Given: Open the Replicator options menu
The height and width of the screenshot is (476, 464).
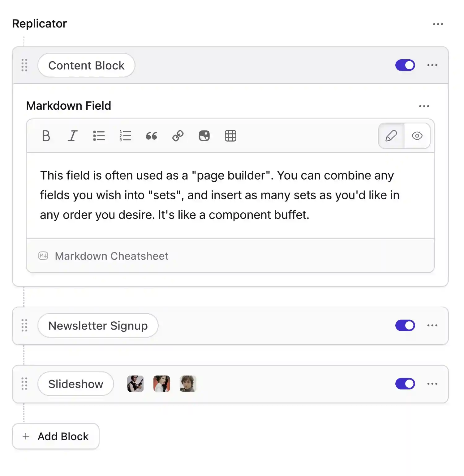Looking at the screenshot, I should click(438, 23).
